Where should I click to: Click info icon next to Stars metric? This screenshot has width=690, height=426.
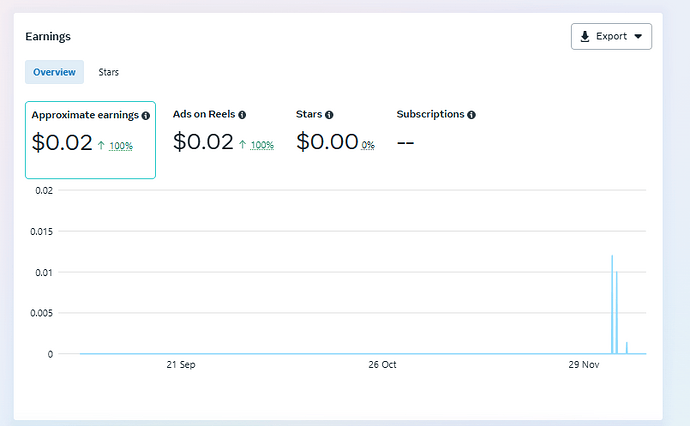[x=329, y=115]
